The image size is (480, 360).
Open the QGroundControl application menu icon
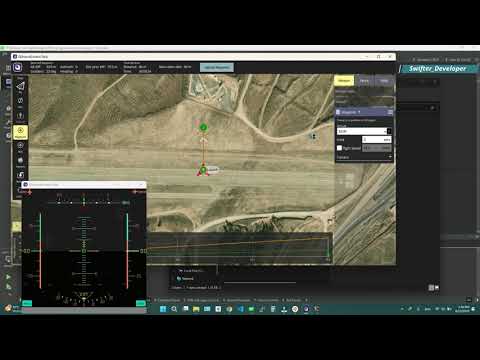tap(17, 68)
